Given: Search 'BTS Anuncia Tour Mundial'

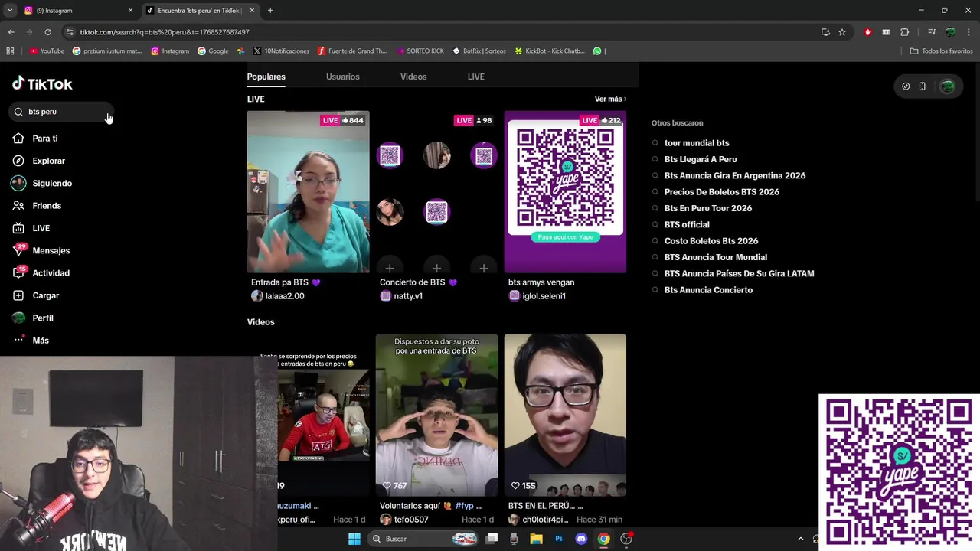Looking at the screenshot, I should pos(716,257).
